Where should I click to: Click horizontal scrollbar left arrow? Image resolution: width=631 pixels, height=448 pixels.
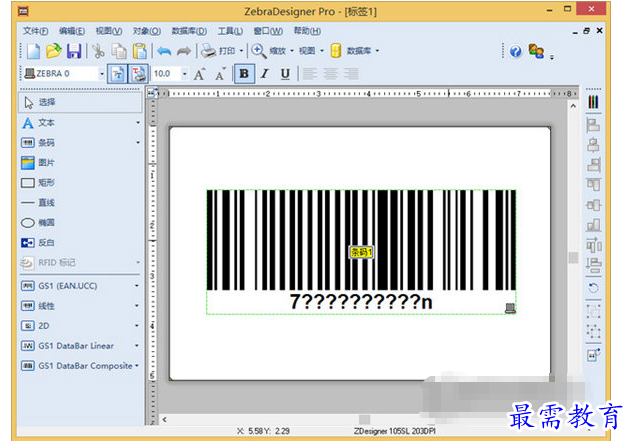coord(165,419)
